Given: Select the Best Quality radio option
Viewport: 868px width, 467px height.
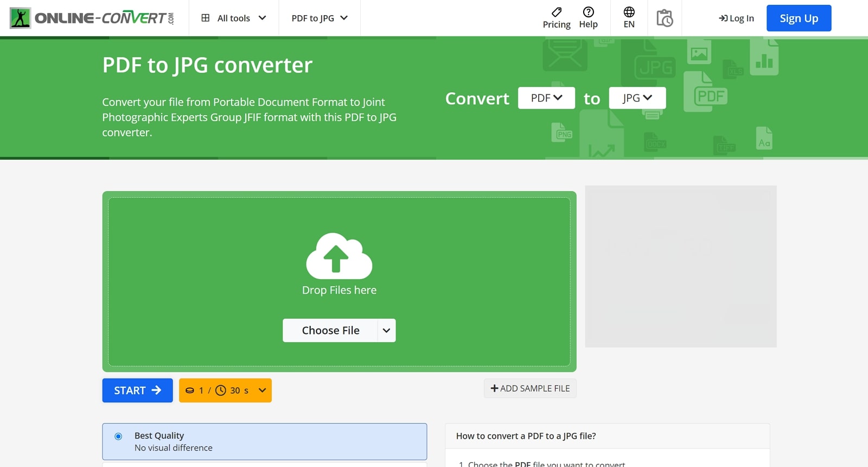Looking at the screenshot, I should tap(118, 436).
